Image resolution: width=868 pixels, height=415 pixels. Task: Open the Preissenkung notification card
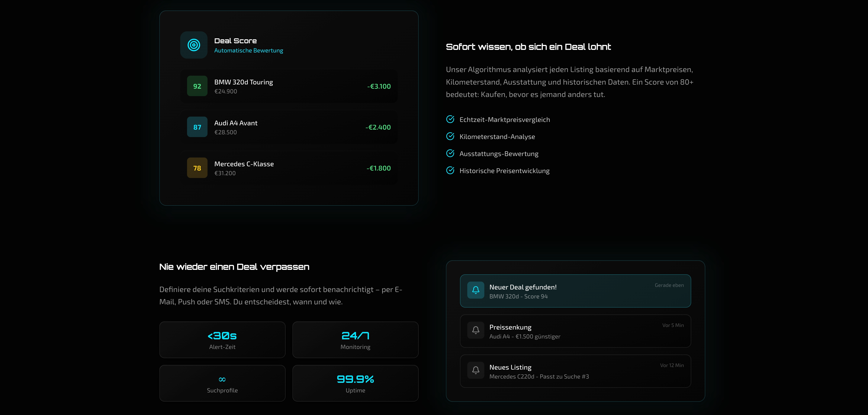click(576, 331)
